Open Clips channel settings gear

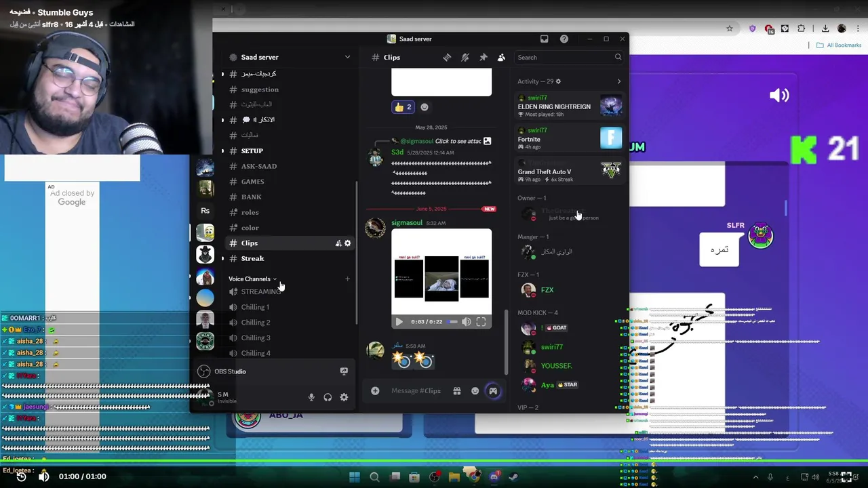click(x=348, y=243)
